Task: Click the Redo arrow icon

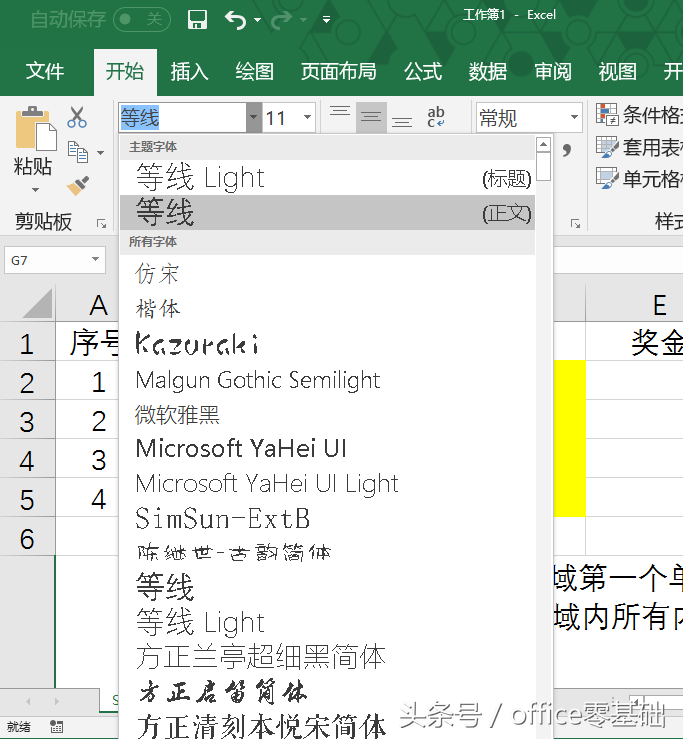Action: pyautogui.click(x=282, y=20)
